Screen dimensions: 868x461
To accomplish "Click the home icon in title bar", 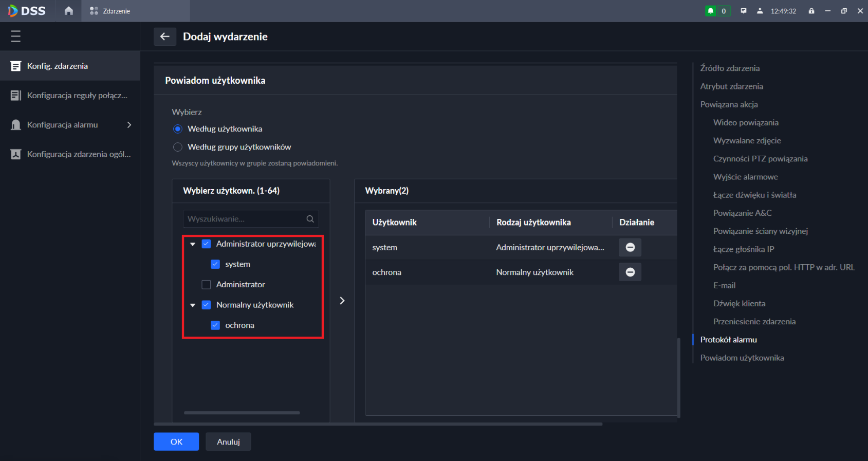I will click(68, 11).
